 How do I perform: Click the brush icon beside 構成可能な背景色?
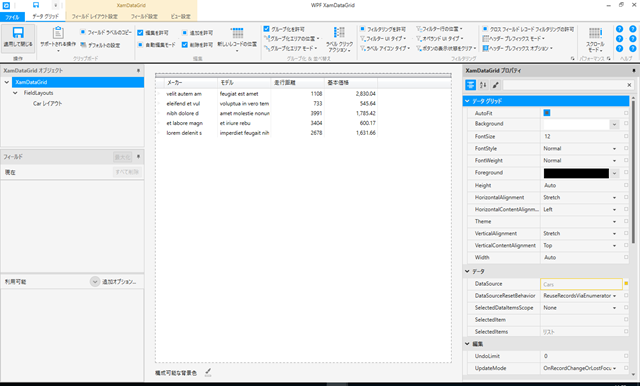(x=208, y=372)
